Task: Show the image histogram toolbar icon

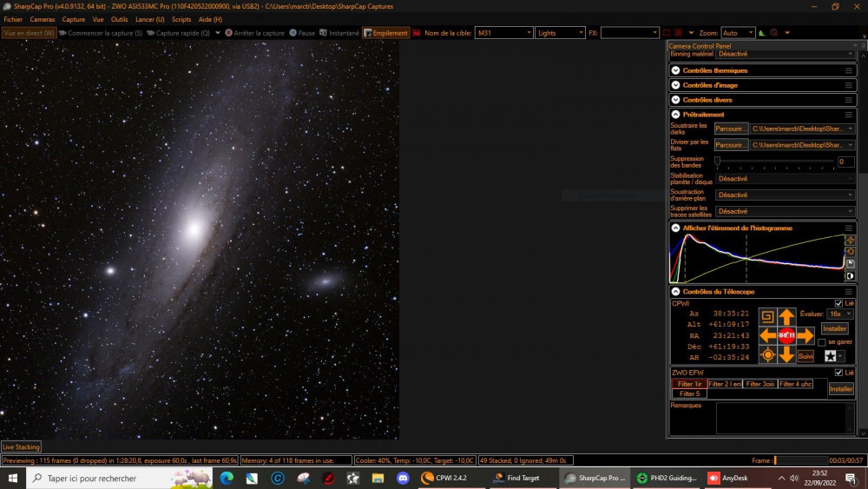Action: tap(762, 33)
